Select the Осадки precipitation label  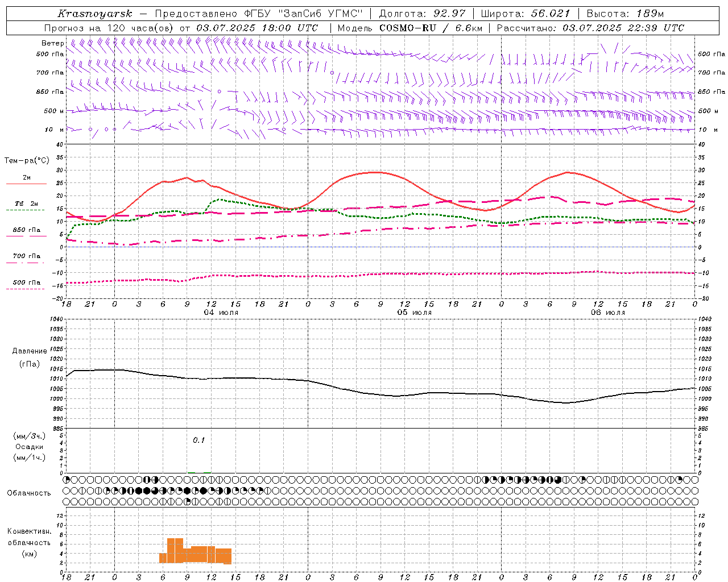tap(30, 447)
